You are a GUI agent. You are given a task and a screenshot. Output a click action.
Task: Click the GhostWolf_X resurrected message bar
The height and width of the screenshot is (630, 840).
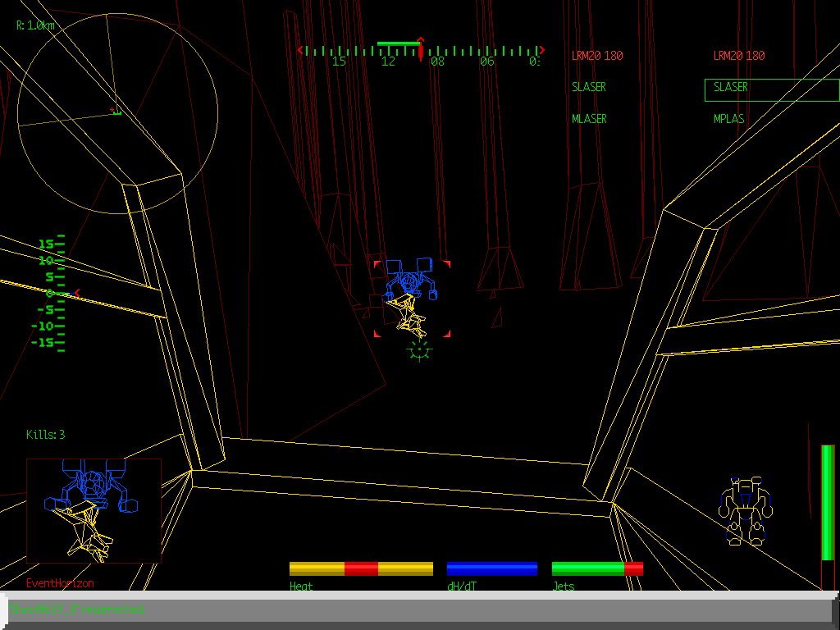click(x=417, y=609)
